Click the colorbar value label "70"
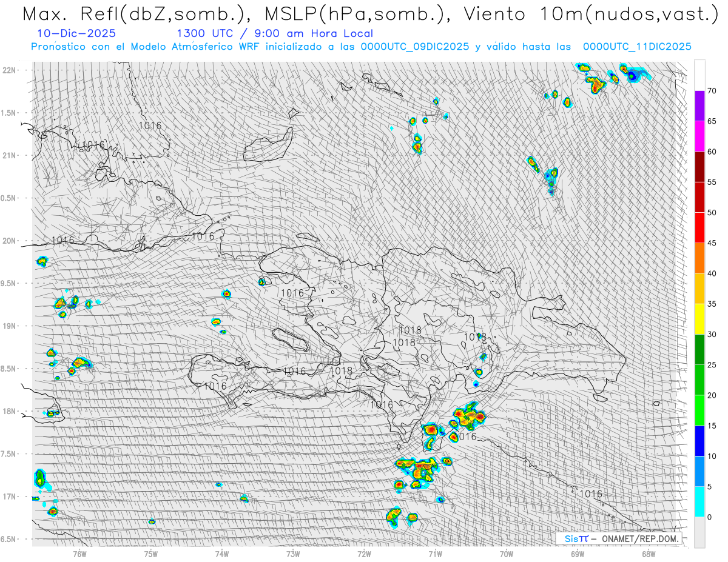The width and height of the screenshot is (728, 562). [x=712, y=91]
